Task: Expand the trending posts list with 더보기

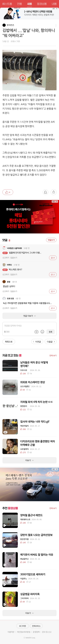Action: point(29,460)
